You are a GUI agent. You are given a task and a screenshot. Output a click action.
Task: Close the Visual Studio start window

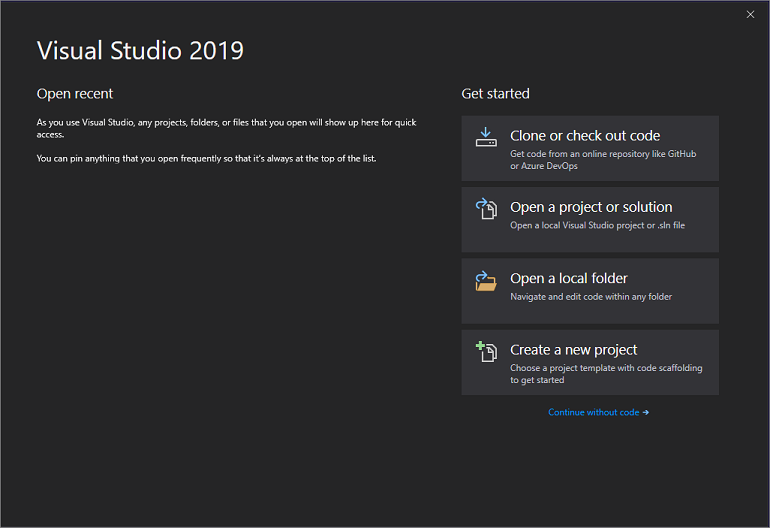(x=750, y=14)
